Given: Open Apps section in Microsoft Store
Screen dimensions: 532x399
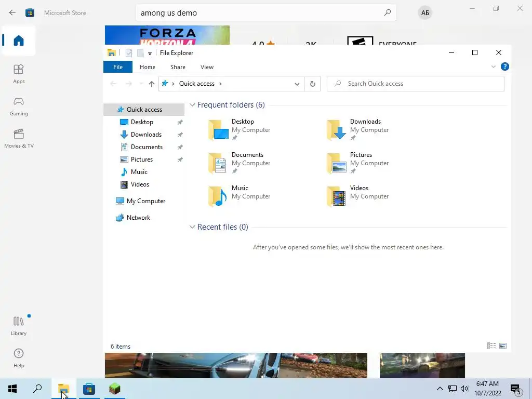Looking at the screenshot, I should point(19,74).
